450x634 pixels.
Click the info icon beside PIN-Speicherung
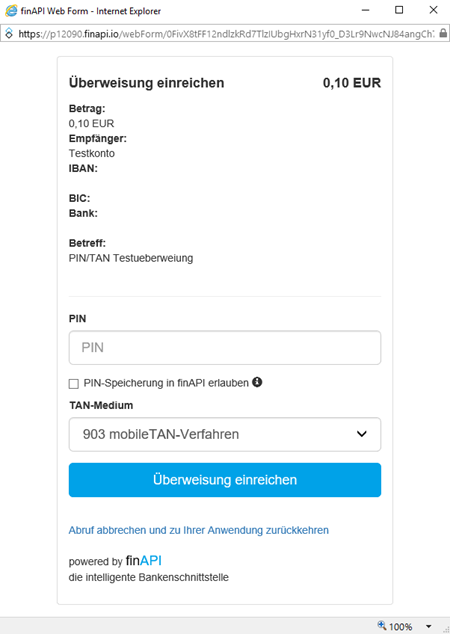257,382
